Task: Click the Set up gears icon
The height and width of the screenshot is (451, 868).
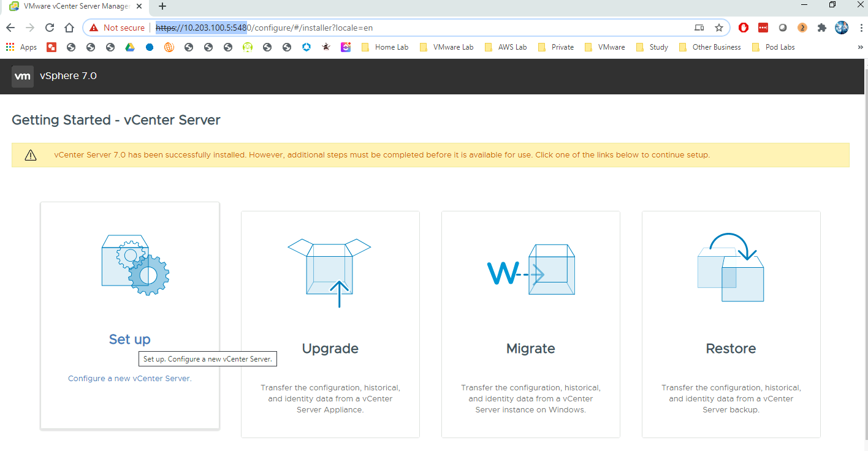Action: [x=135, y=265]
